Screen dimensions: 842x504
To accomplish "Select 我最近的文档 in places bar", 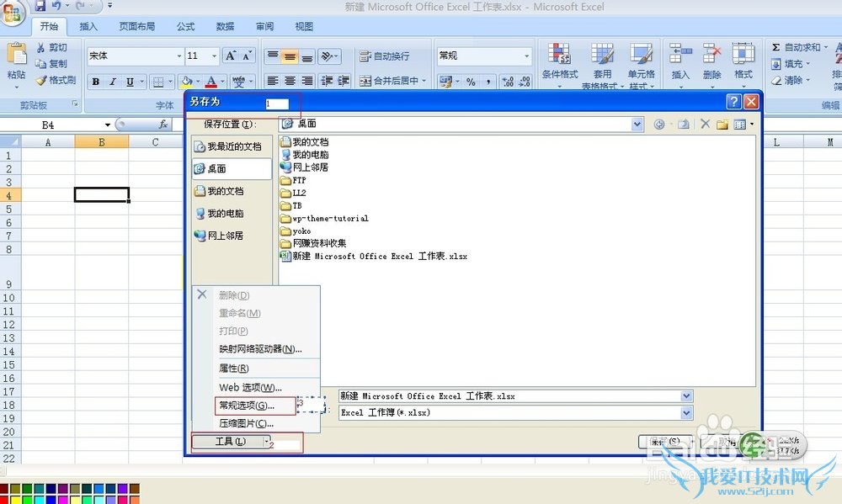I will [232, 146].
